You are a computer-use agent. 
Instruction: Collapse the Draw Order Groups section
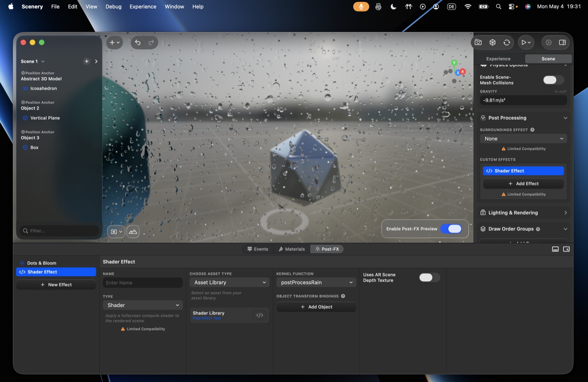565,229
